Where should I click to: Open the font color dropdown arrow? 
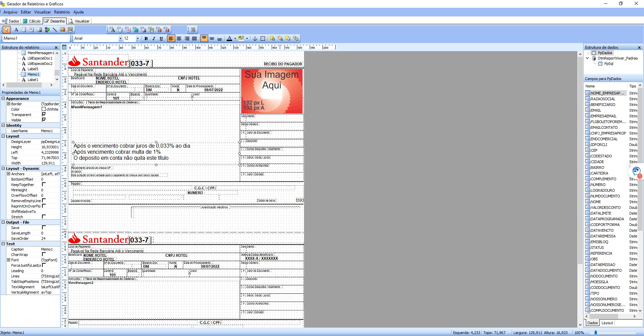[x=235, y=38]
